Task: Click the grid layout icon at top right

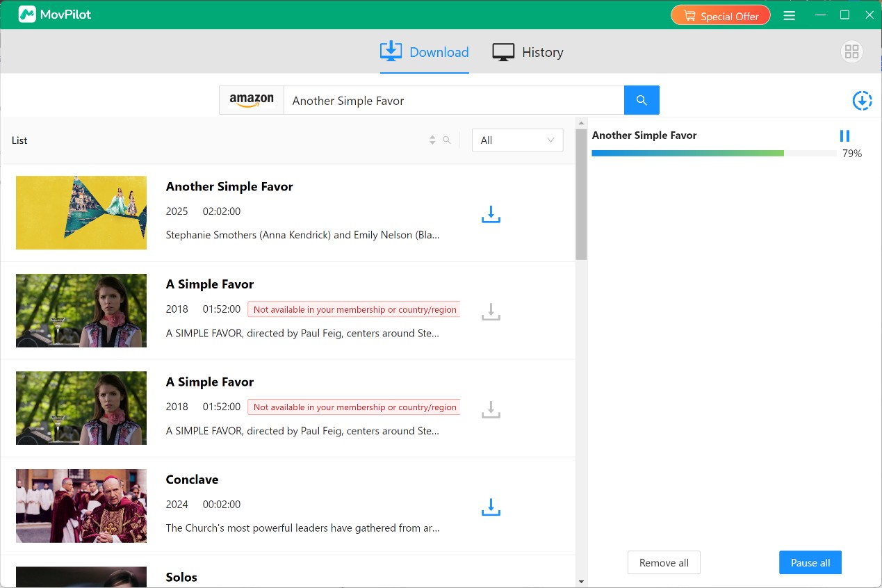Action: tap(851, 51)
